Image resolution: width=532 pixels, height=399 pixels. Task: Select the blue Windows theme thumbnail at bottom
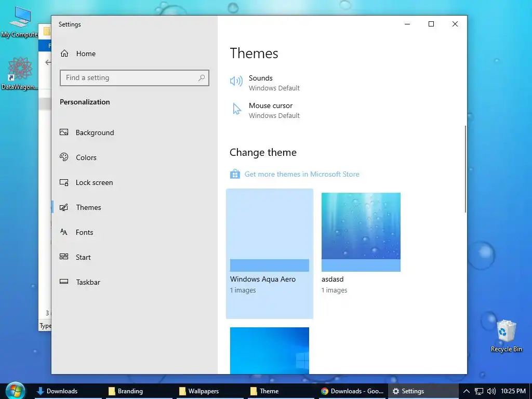click(270, 351)
